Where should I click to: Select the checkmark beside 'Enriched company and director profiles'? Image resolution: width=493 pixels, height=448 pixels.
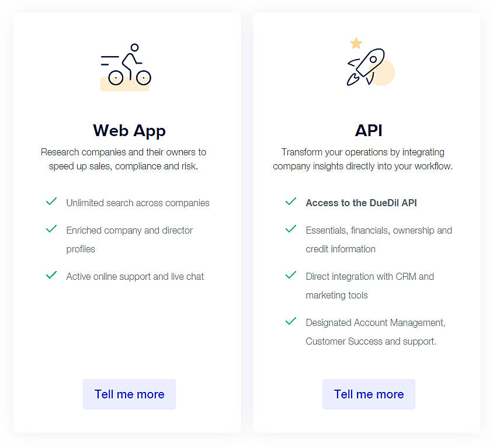[x=51, y=229]
